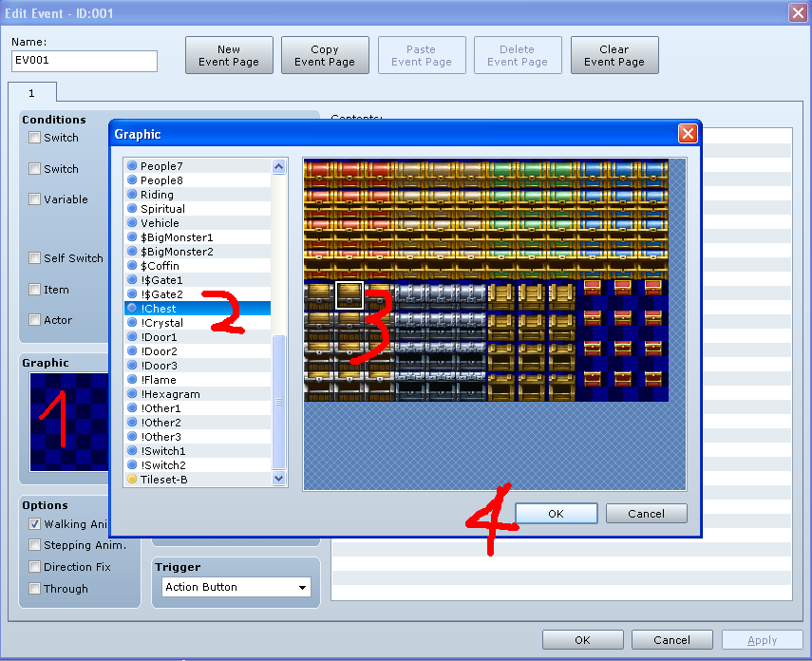The height and width of the screenshot is (661, 812).
Task: Open the Trigger dropdown set to Action Button
Action: [x=236, y=587]
